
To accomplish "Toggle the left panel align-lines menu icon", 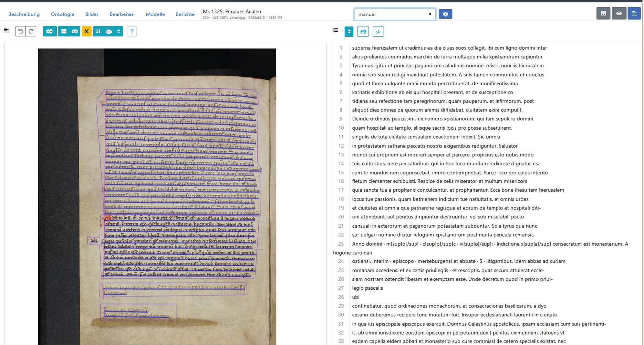I will [x=6, y=30].
